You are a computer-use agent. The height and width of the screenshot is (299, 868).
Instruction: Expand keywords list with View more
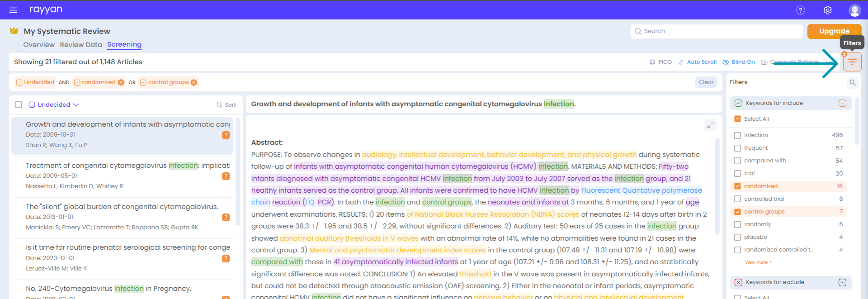click(x=758, y=262)
